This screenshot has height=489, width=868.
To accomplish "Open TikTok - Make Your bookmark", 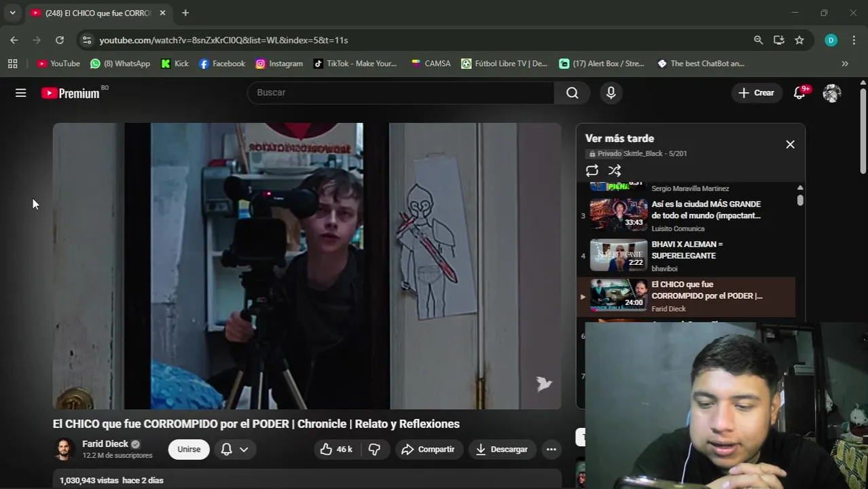I will pos(355,63).
